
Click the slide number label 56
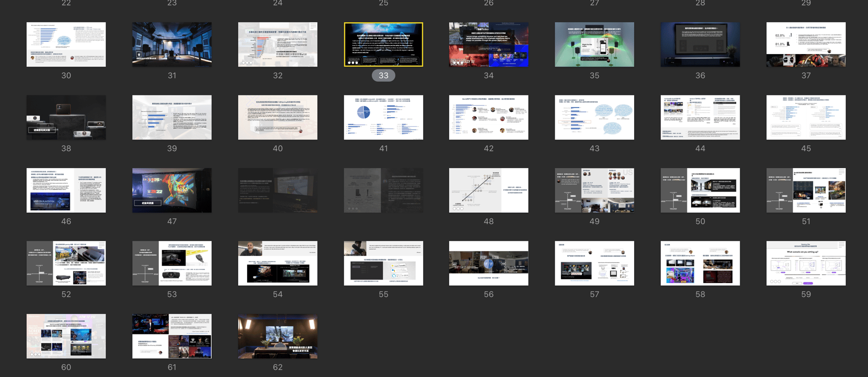pos(489,294)
